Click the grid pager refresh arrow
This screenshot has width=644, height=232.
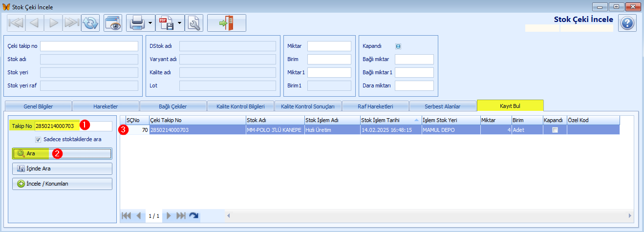[194, 215]
